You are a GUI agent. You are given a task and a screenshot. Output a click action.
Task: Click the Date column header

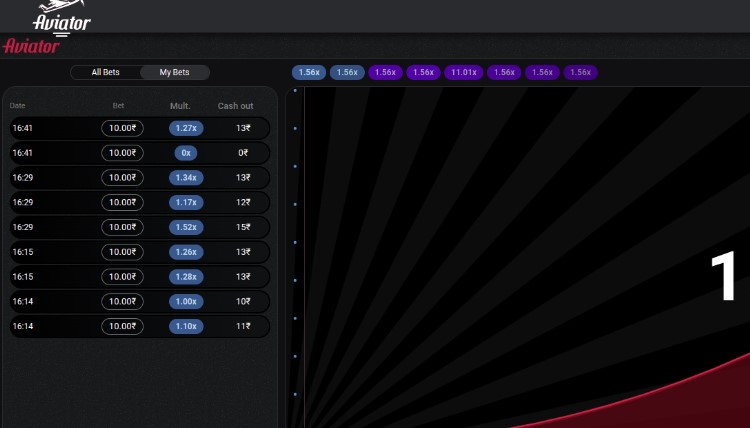(17, 106)
